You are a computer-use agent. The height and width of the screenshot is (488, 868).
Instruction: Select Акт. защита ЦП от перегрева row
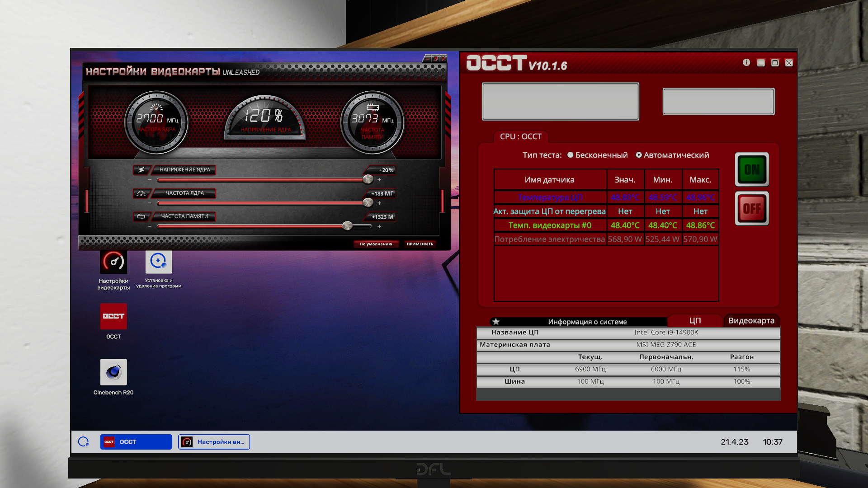(606, 211)
